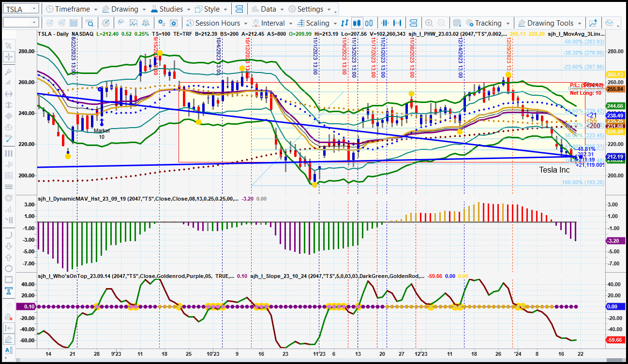Open the Drawing Tools dropdown
Viewport: 628px width, 364px height.
(x=550, y=23)
